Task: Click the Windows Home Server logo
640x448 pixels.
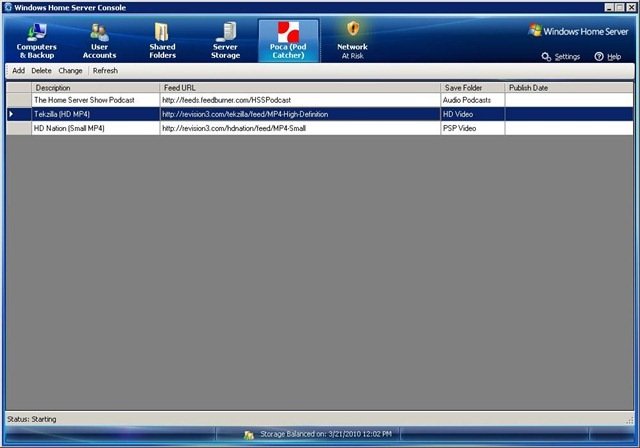Action: [578, 31]
